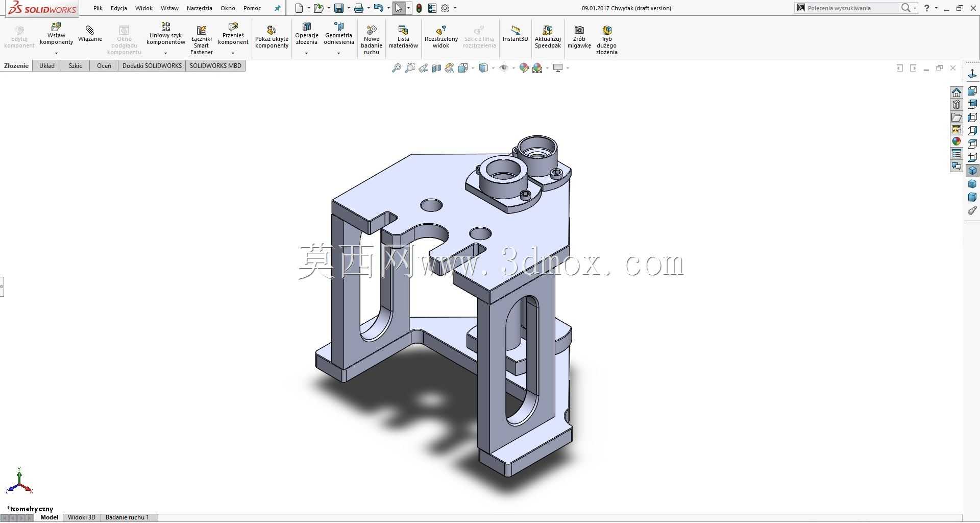Viewport: 980px width, 523px height.
Task: Toggle Rozstrzelony widok exploded view
Action: pos(441,37)
